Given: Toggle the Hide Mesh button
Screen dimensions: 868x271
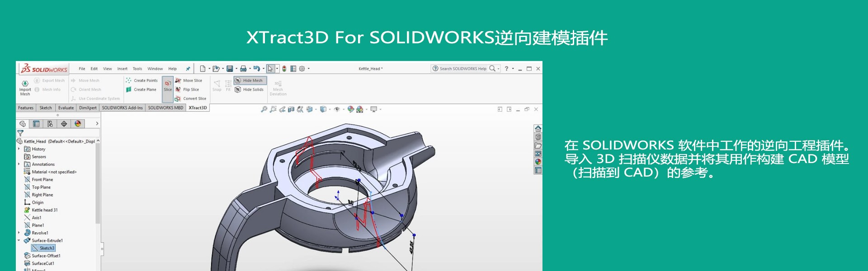Looking at the screenshot, I should [x=250, y=80].
